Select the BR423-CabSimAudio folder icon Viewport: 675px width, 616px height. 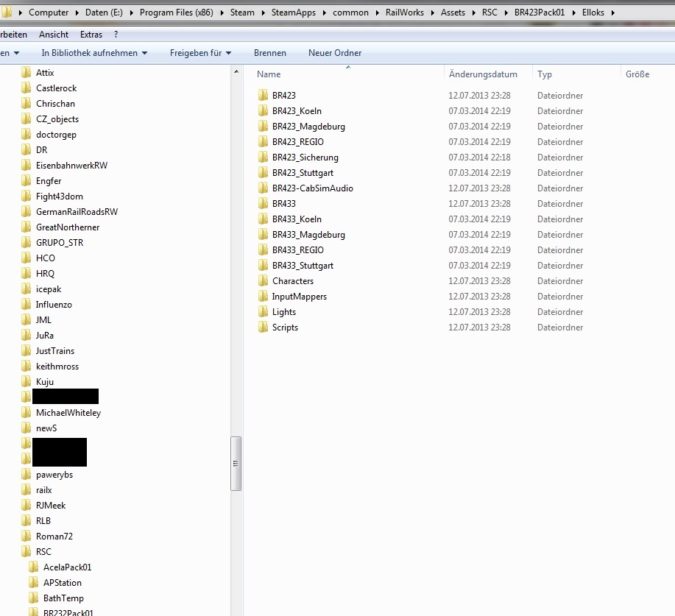point(263,188)
